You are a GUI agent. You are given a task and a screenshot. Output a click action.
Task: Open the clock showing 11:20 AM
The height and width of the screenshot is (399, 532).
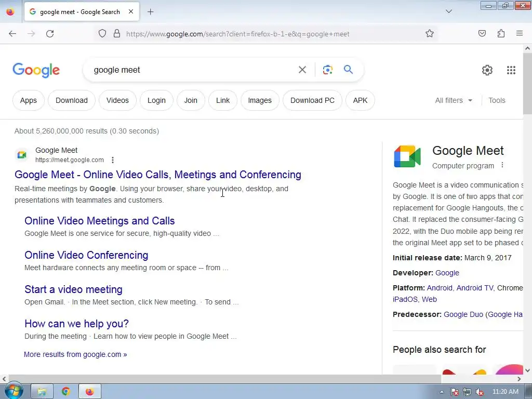[505, 392]
